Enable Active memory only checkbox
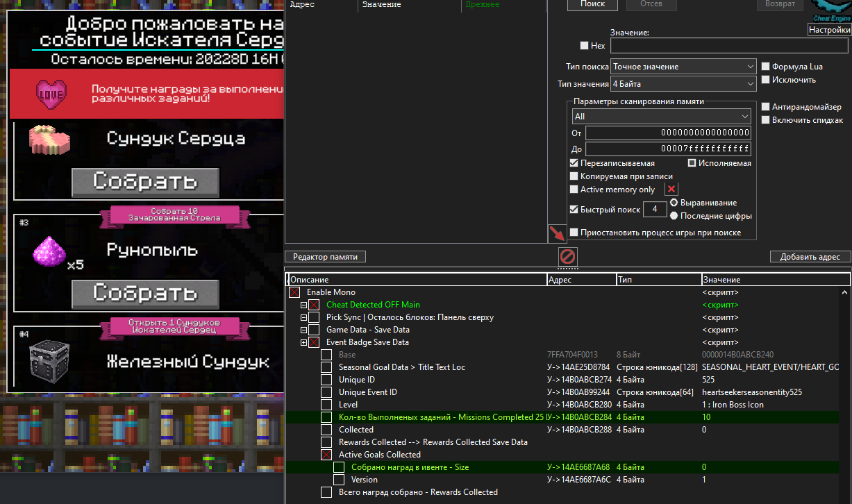This screenshot has height=504, width=852. click(x=574, y=190)
